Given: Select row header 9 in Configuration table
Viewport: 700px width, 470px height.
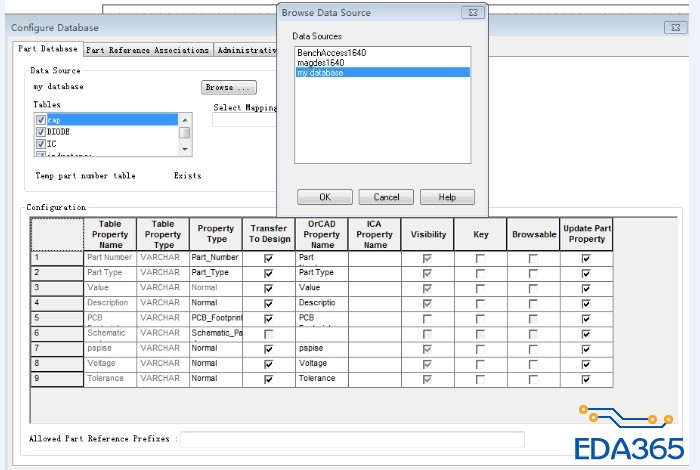Looking at the screenshot, I should click(x=57, y=379).
